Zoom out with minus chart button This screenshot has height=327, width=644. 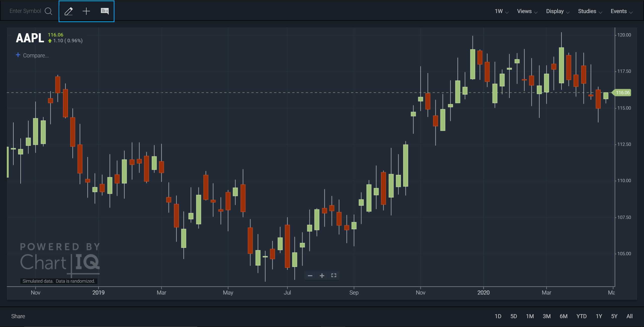click(310, 276)
